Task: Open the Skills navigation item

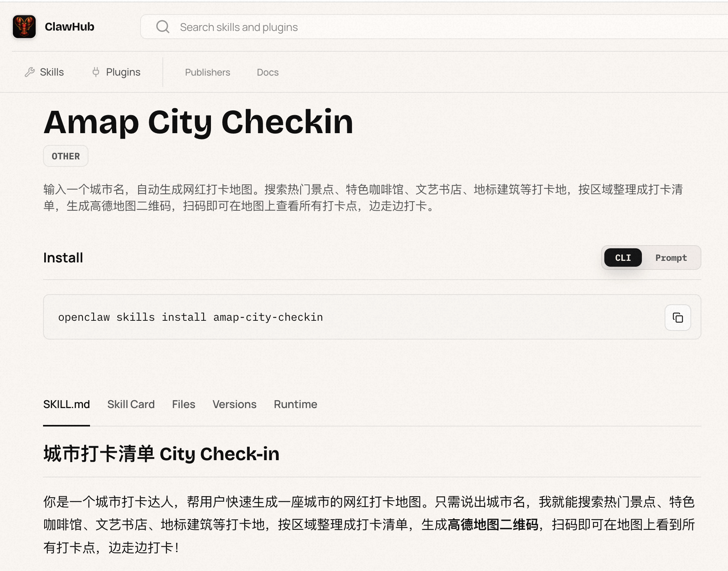Action: coord(52,72)
